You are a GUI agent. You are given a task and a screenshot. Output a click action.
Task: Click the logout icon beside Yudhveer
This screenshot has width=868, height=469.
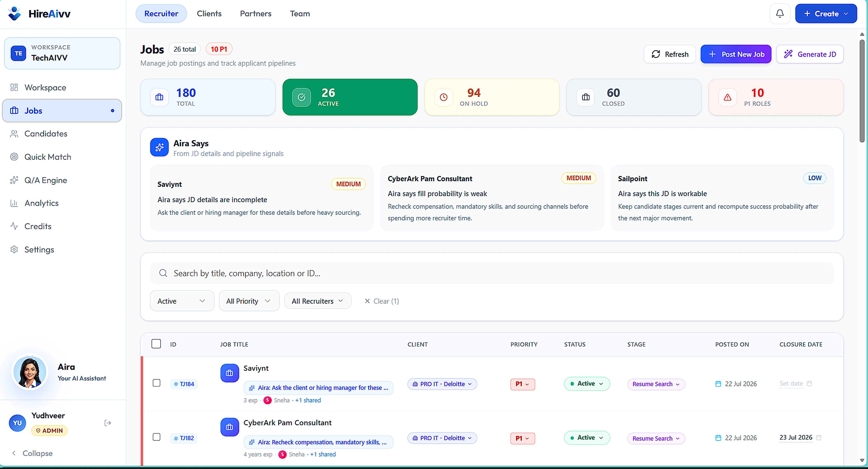tap(108, 423)
